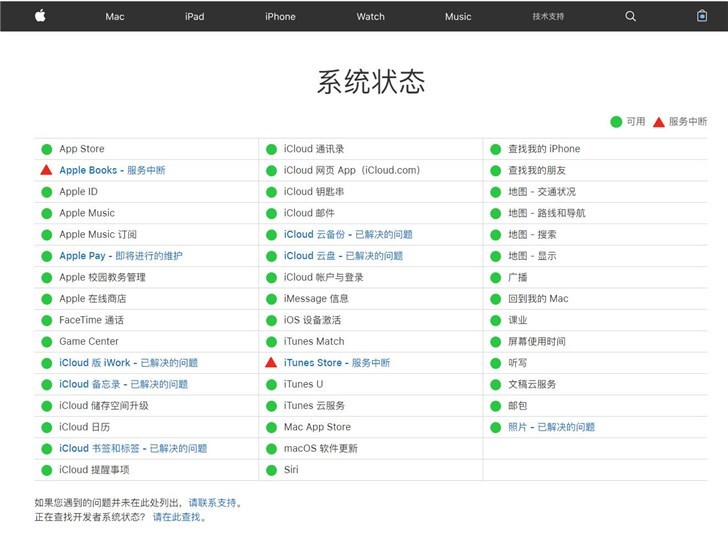Viewport: 728px width, 536px height.
Task: Click the iTunes 云服务 text
Action: pos(314,405)
